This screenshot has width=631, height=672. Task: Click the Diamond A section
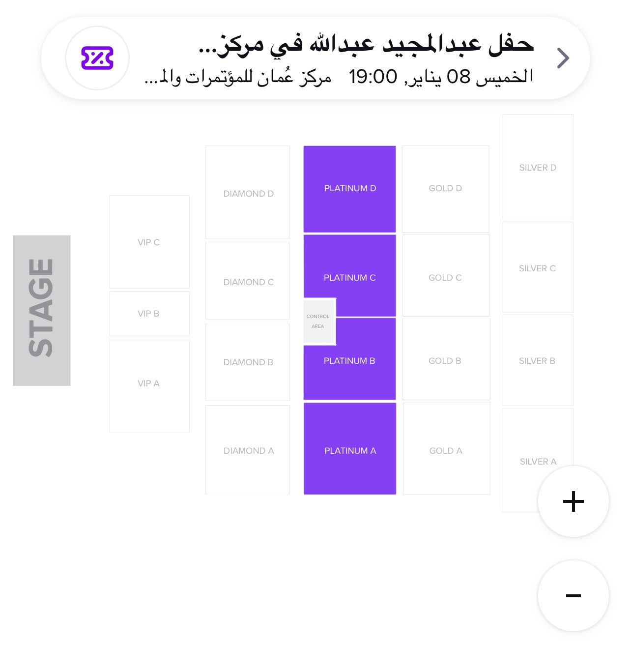coord(247,449)
